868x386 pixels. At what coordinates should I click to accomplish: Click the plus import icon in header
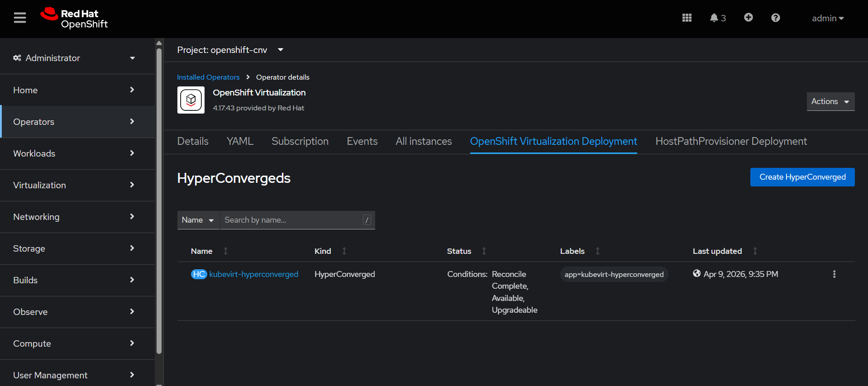748,18
